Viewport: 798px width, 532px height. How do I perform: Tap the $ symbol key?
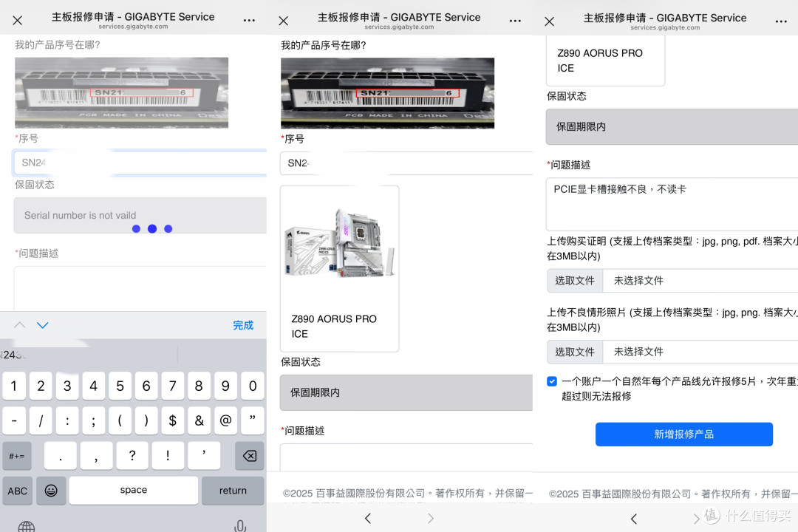(172, 420)
